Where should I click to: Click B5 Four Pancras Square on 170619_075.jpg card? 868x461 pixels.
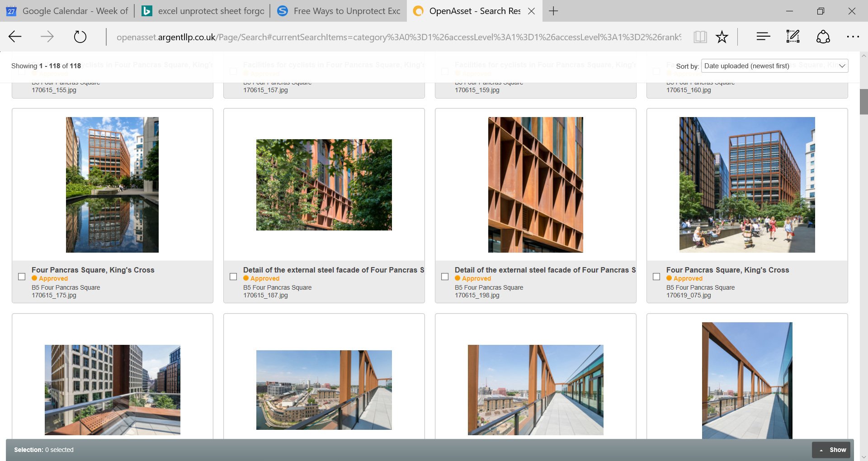[701, 287]
